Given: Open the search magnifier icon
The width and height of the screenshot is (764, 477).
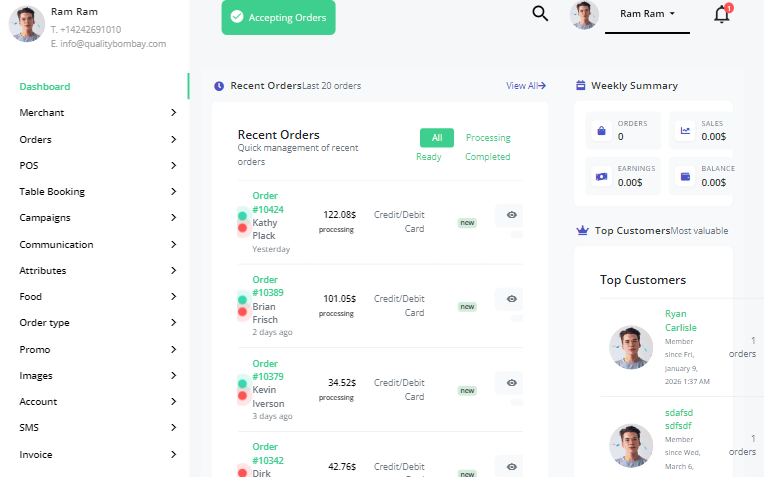Looking at the screenshot, I should click(540, 13).
